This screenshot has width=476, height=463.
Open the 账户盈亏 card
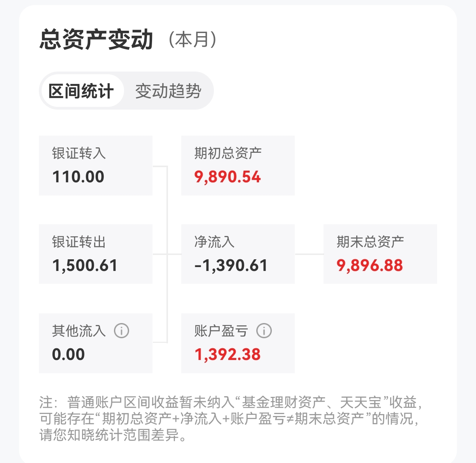(238, 343)
